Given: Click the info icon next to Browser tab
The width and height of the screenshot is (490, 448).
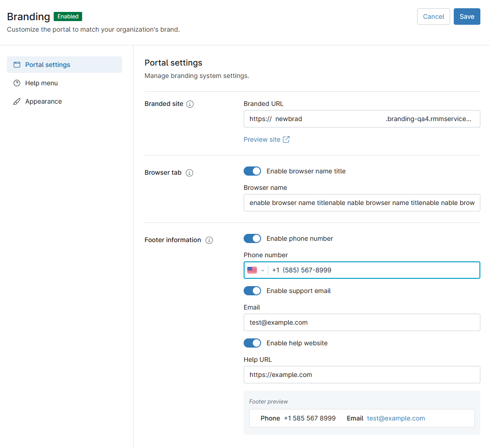Looking at the screenshot, I should [189, 173].
